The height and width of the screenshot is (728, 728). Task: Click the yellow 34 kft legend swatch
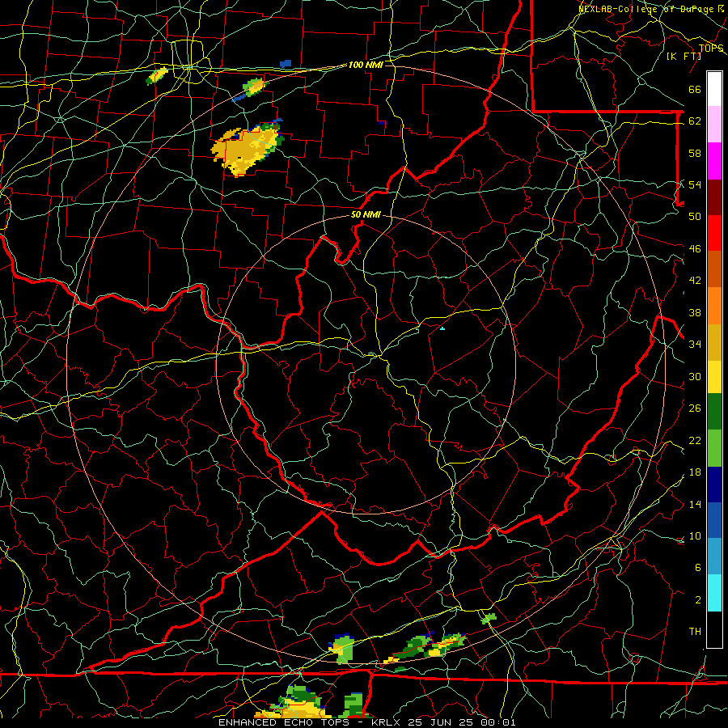click(x=714, y=377)
